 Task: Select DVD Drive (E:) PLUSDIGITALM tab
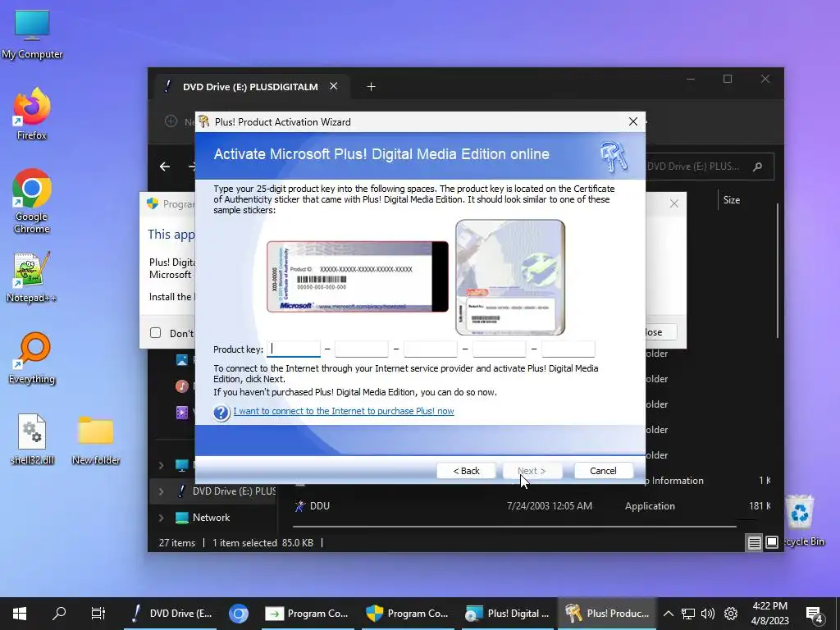(250, 87)
